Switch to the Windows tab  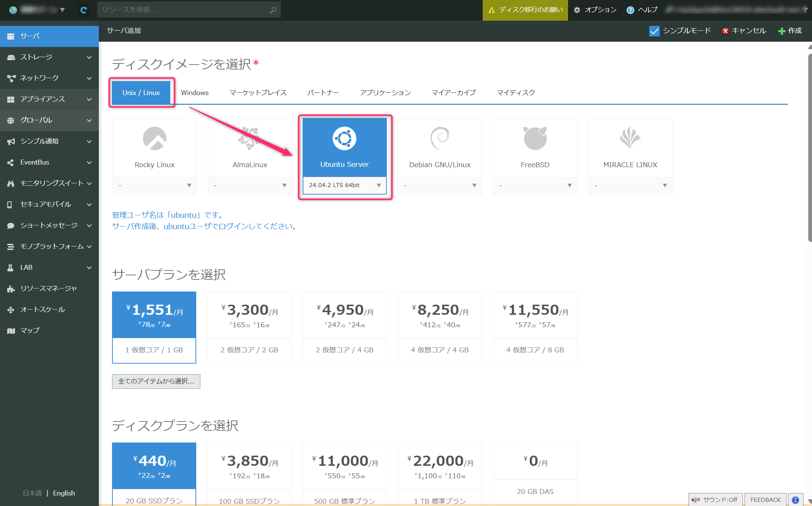click(x=195, y=93)
